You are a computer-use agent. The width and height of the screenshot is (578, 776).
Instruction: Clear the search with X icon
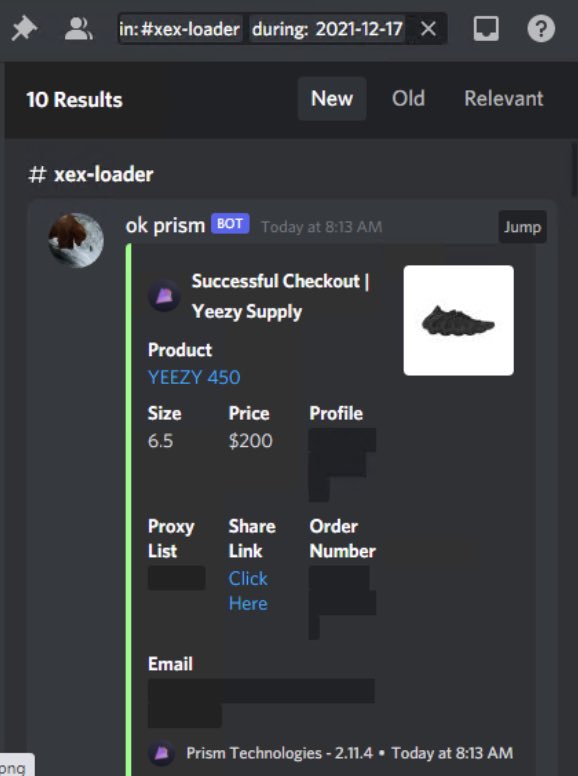coord(428,29)
